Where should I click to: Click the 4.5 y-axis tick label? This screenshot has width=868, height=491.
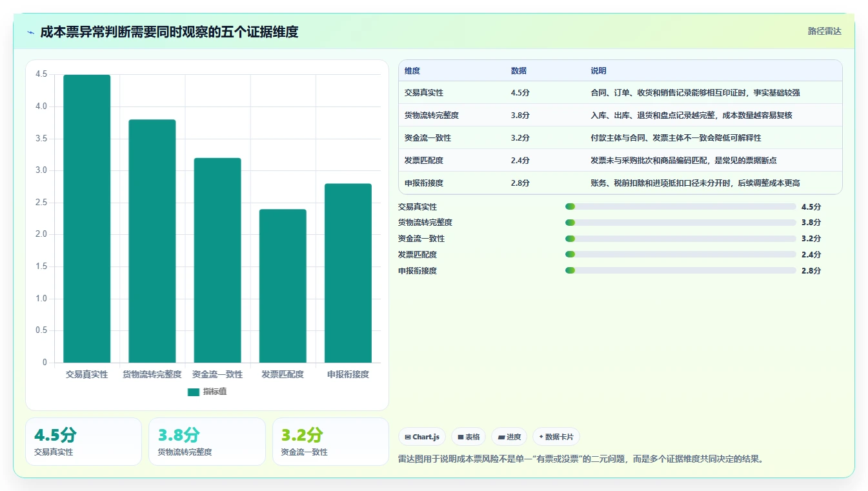click(41, 74)
